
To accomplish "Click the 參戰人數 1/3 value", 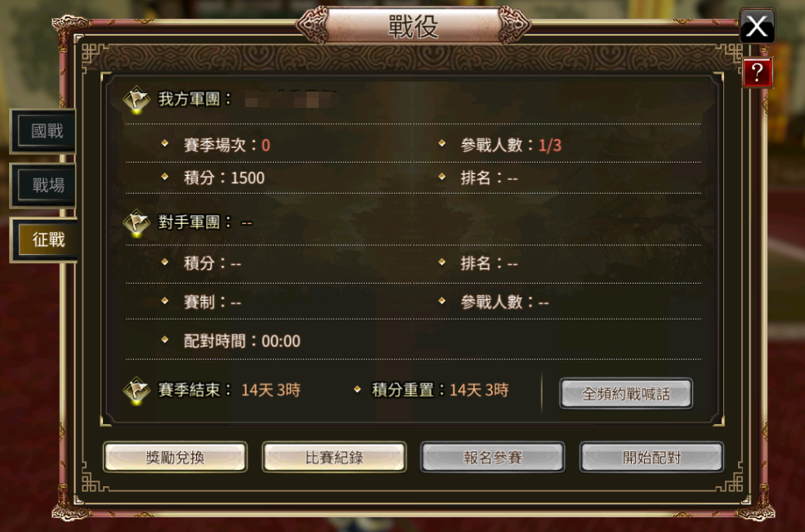I will pyautogui.click(x=550, y=145).
